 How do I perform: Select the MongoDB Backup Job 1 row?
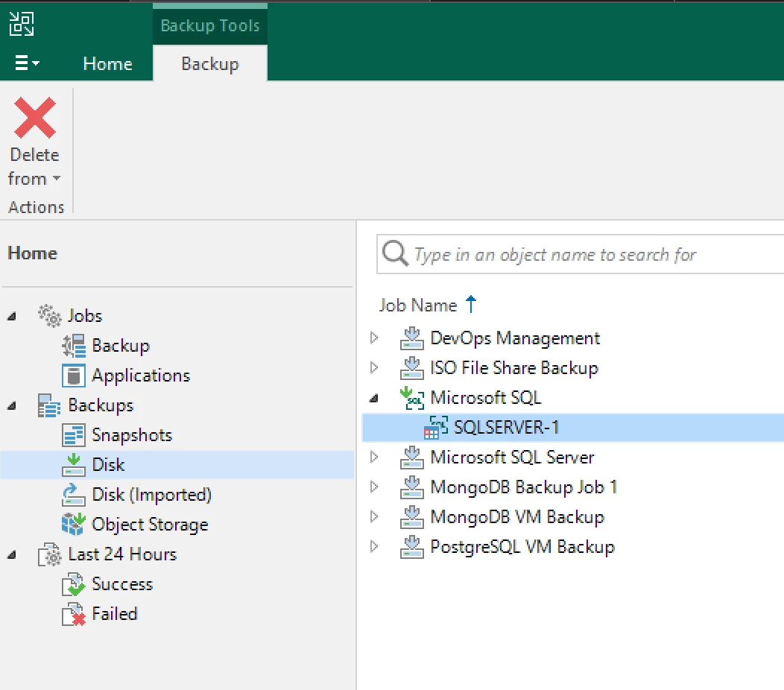click(523, 487)
